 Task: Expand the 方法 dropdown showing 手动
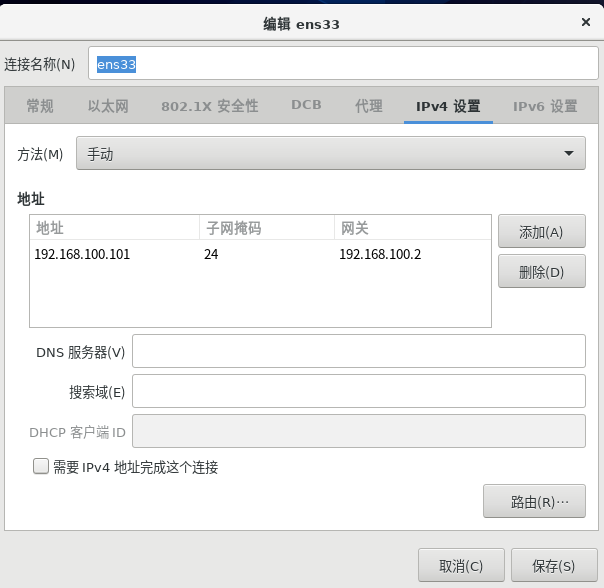(330, 154)
